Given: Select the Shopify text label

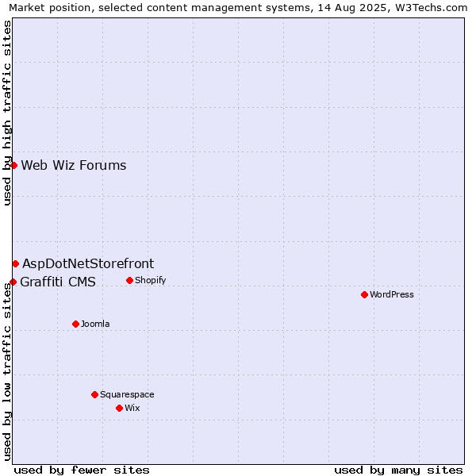Looking at the screenshot, I should [x=150, y=281].
